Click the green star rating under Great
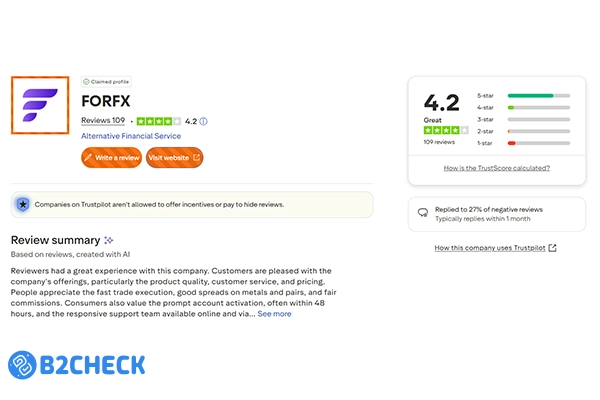This screenshot has width=600, height=400. tap(442, 130)
